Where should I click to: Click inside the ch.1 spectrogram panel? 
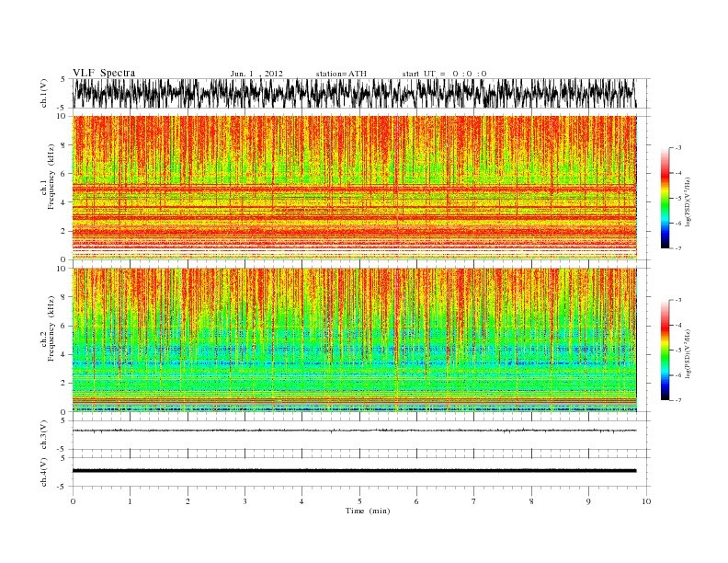(354, 188)
